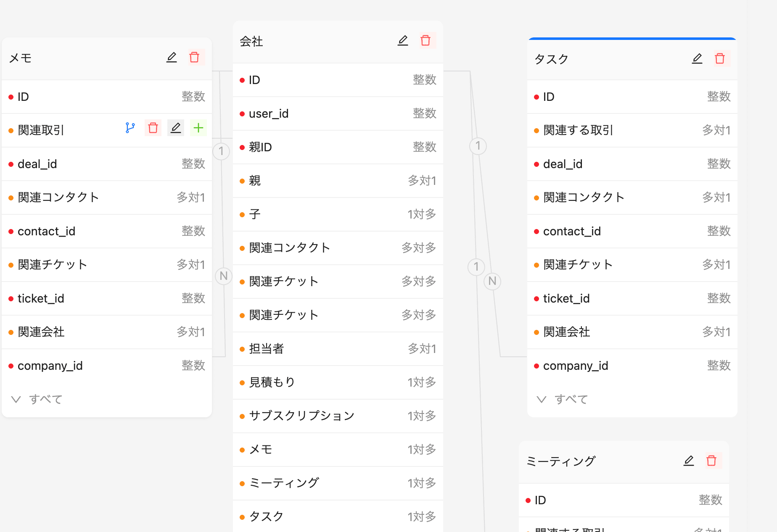Select the 関連コンタクト field in 会社

point(338,248)
